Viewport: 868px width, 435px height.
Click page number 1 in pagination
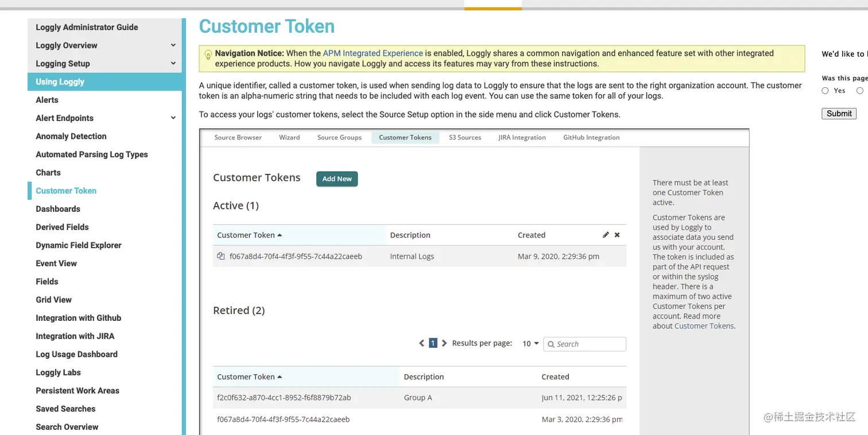coord(433,343)
